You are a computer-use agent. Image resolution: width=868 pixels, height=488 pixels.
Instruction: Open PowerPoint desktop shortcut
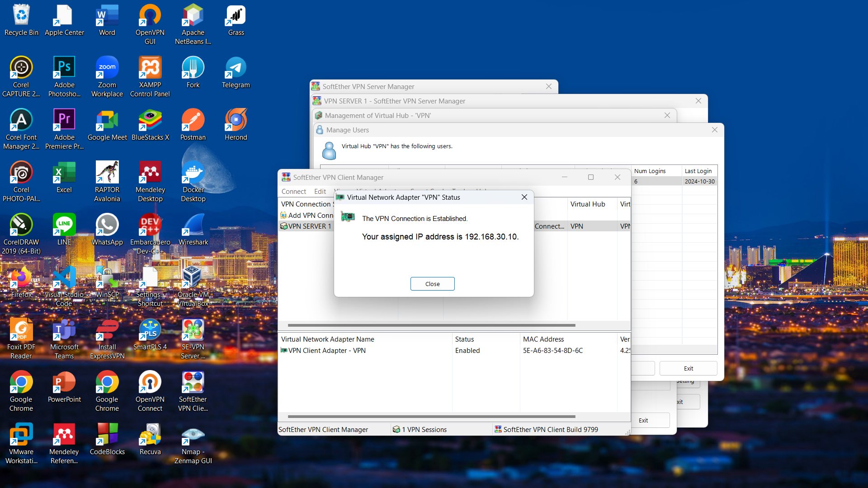pos(64,387)
